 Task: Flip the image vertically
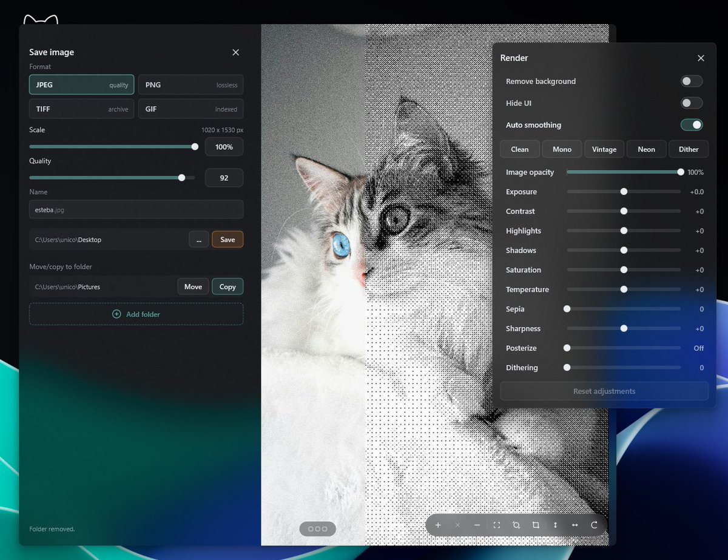(x=555, y=525)
